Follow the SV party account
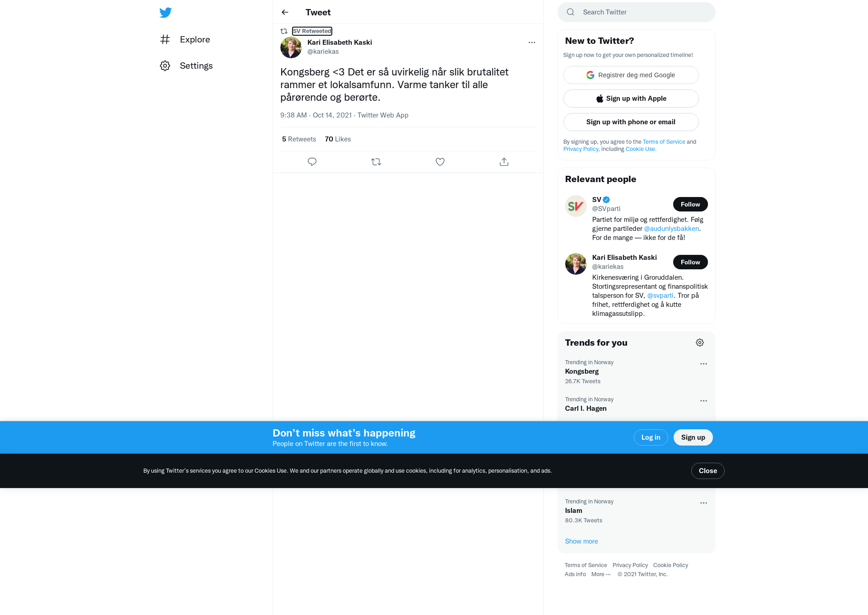 click(x=690, y=204)
